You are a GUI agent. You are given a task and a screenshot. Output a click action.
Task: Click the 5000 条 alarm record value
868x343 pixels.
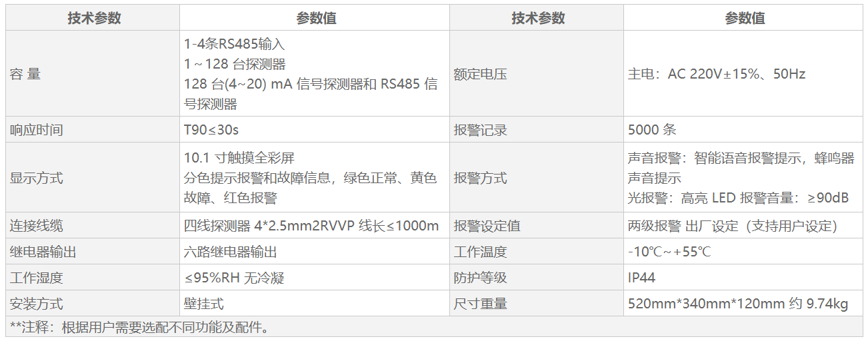pos(651,130)
